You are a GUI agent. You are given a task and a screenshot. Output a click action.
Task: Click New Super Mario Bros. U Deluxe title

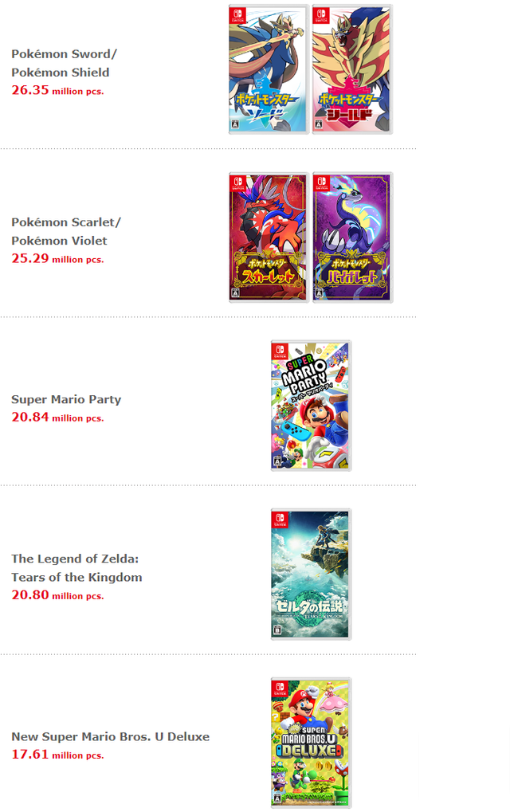(x=110, y=736)
